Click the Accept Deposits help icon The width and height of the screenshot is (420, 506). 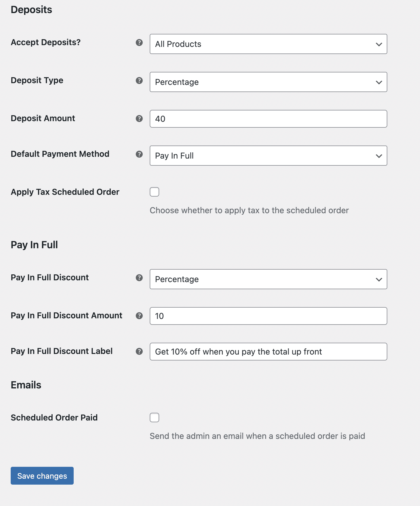(x=139, y=43)
